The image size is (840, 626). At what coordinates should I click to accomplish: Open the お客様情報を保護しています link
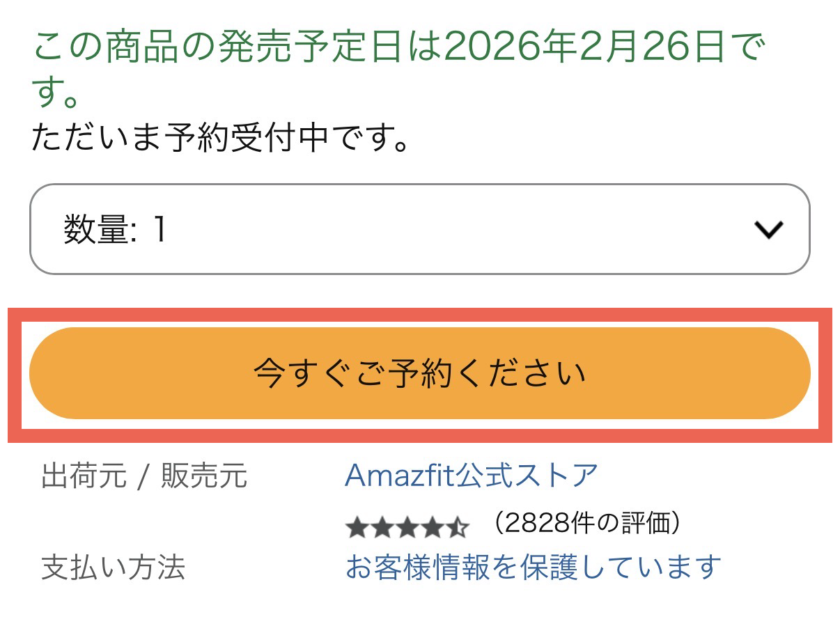[x=533, y=568]
